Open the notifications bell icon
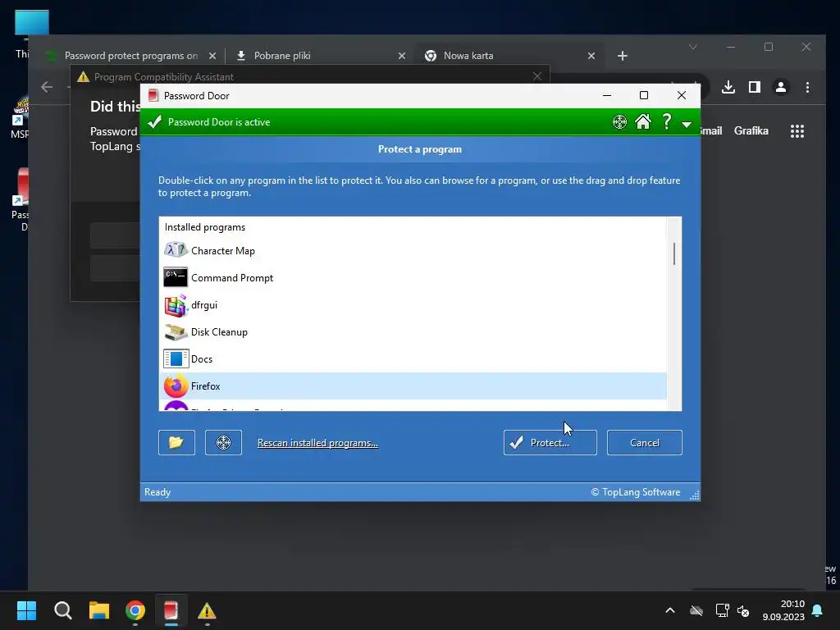The width and height of the screenshot is (840, 630). click(x=817, y=610)
